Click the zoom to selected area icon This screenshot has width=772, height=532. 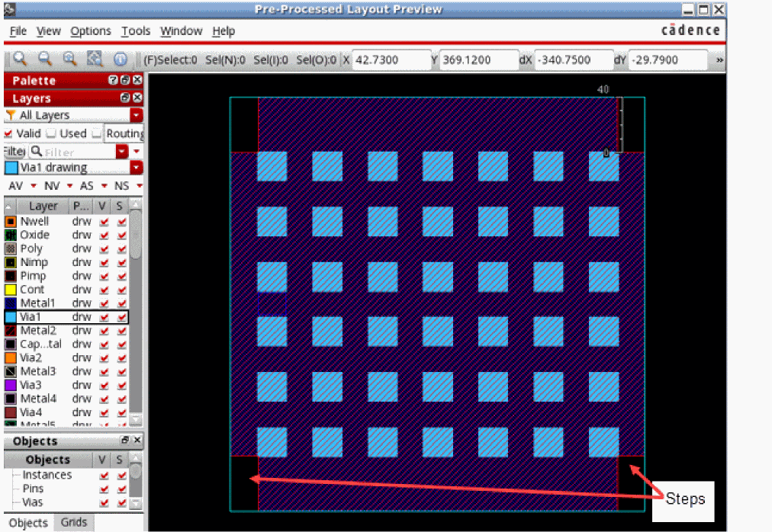(x=95, y=59)
